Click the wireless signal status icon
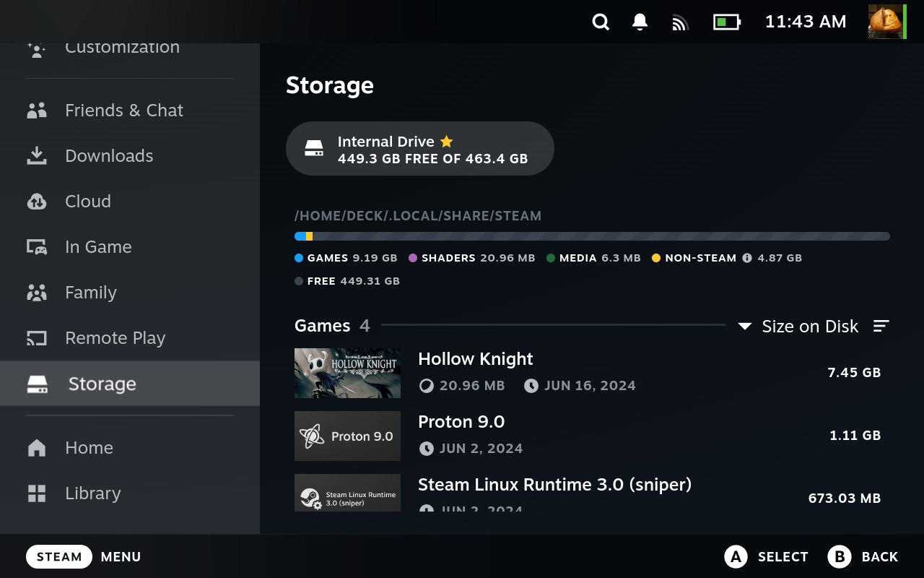Screen dimensions: 924x578 (x=679, y=22)
